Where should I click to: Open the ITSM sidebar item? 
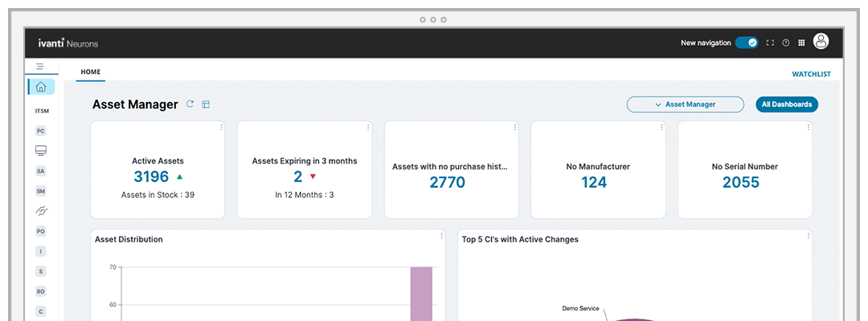(42, 111)
